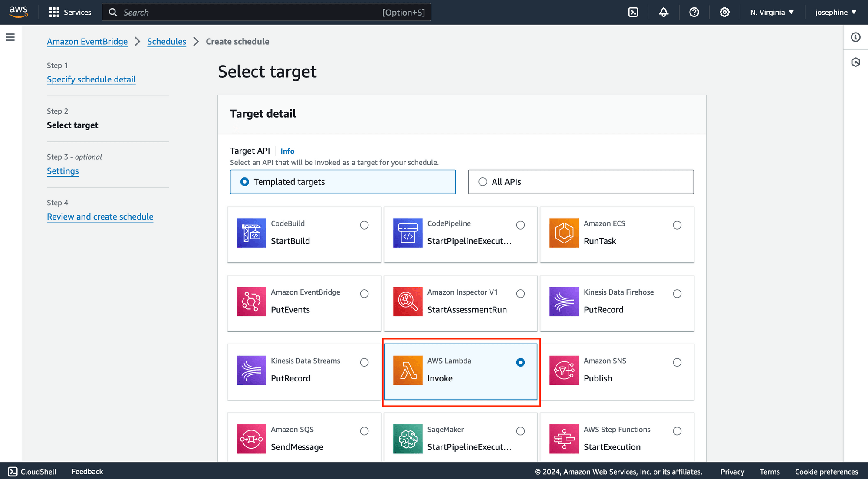Click the AWS logo home icon
868x479 pixels.
pos(19,12)
